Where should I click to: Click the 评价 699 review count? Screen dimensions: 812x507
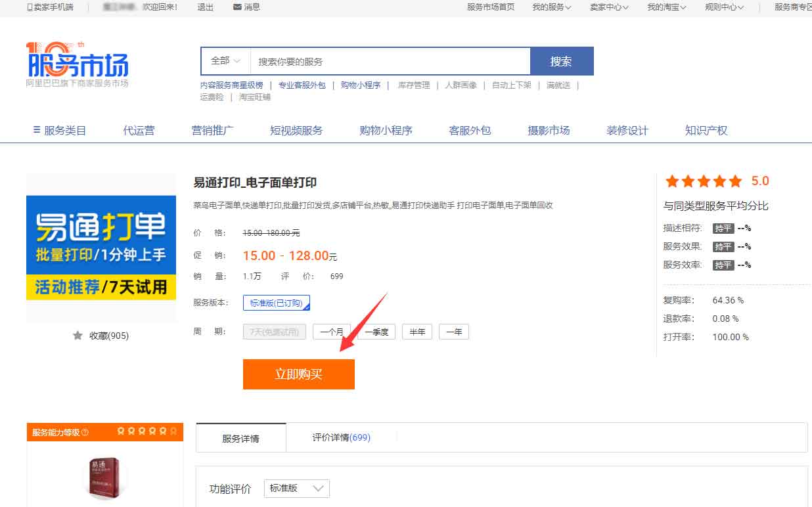tap(337, 276)
